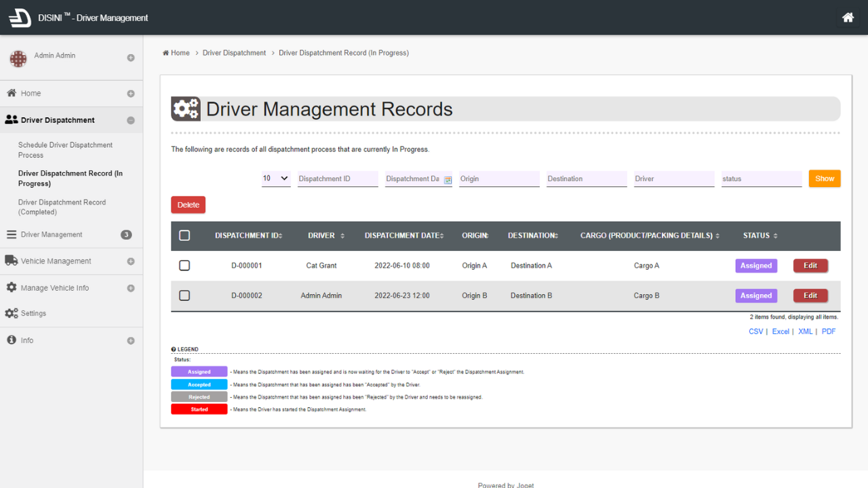Expand the Vehicle Management sidebar section
The width and height of the screenshot is (868, 488).
point(131,262)
